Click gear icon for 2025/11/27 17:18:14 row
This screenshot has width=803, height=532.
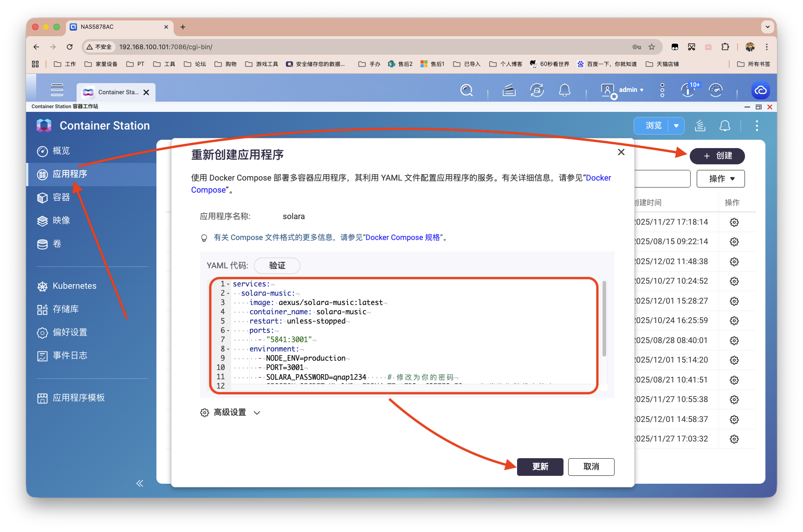point(734,222)
